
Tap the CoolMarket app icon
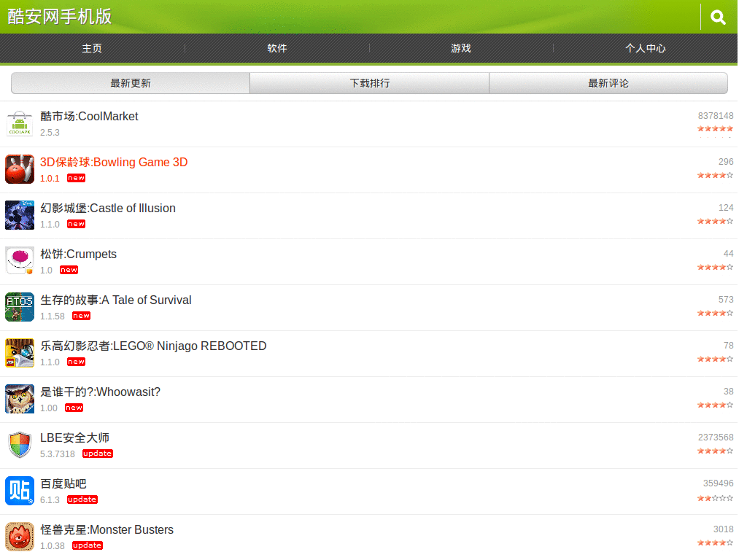pyautogui.click(x=20, y=123)
